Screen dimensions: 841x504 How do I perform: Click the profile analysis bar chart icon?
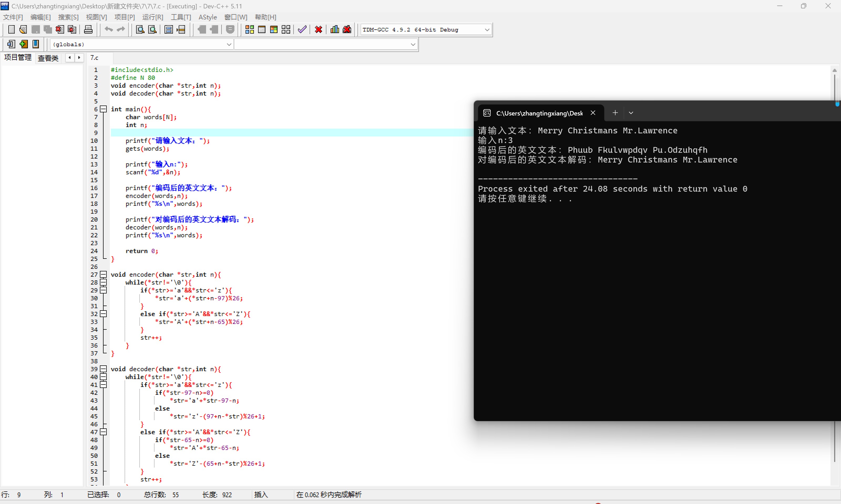click(x=335, y=30)
